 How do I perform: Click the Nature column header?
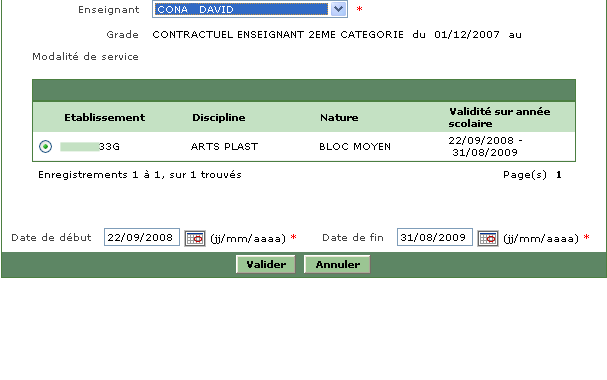pyautogui.click(x=339, y=118)
